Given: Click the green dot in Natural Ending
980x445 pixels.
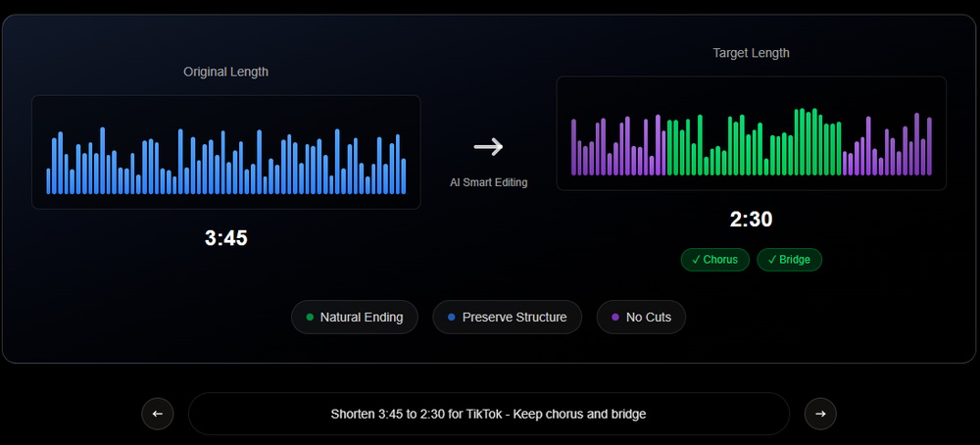Looking at the screenshot, I should [310, 317].
